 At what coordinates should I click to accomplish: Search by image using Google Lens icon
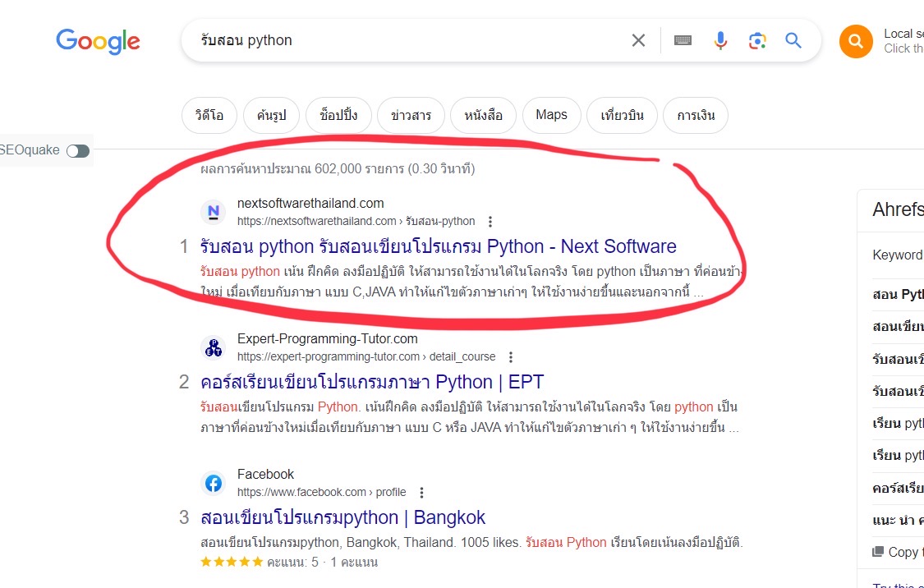756,40
